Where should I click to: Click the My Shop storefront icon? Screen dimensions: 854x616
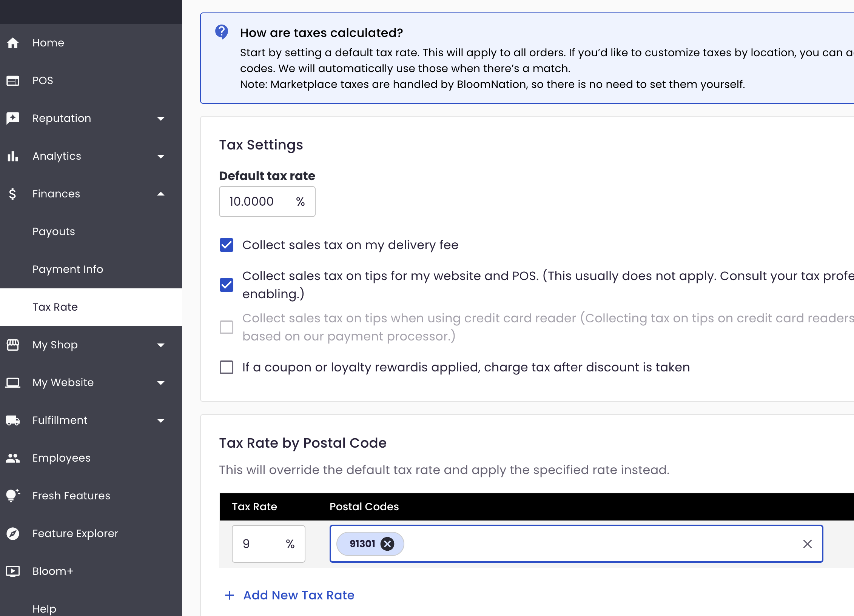13,345
